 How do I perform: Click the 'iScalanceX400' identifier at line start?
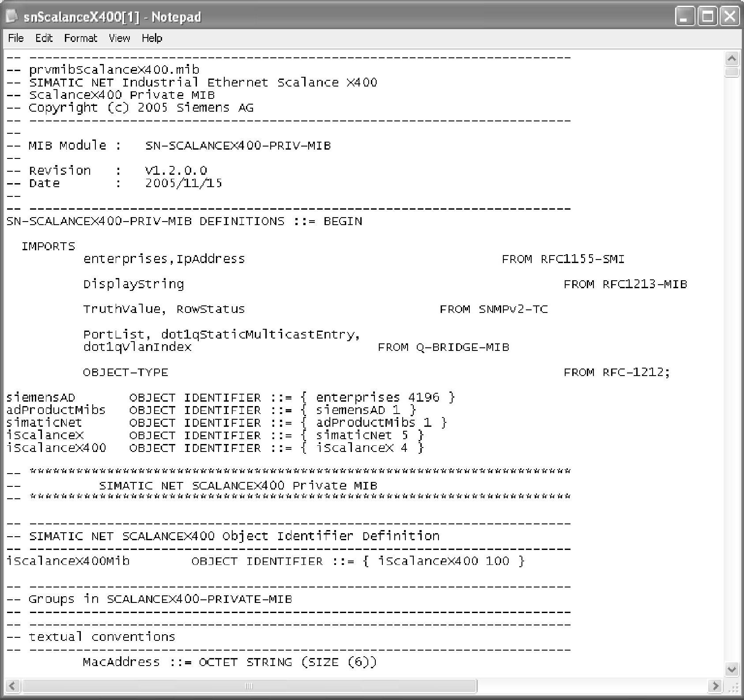[56, 448]
